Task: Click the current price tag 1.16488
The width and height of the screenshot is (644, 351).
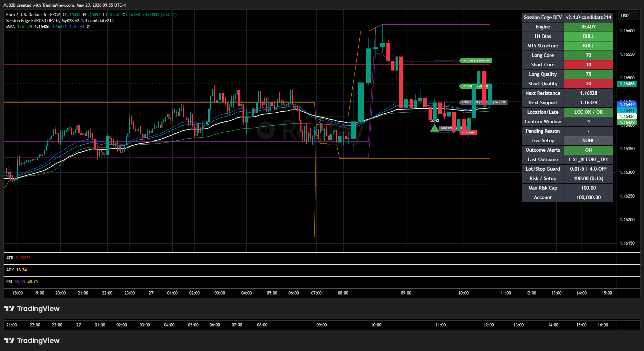Action: 627,84
